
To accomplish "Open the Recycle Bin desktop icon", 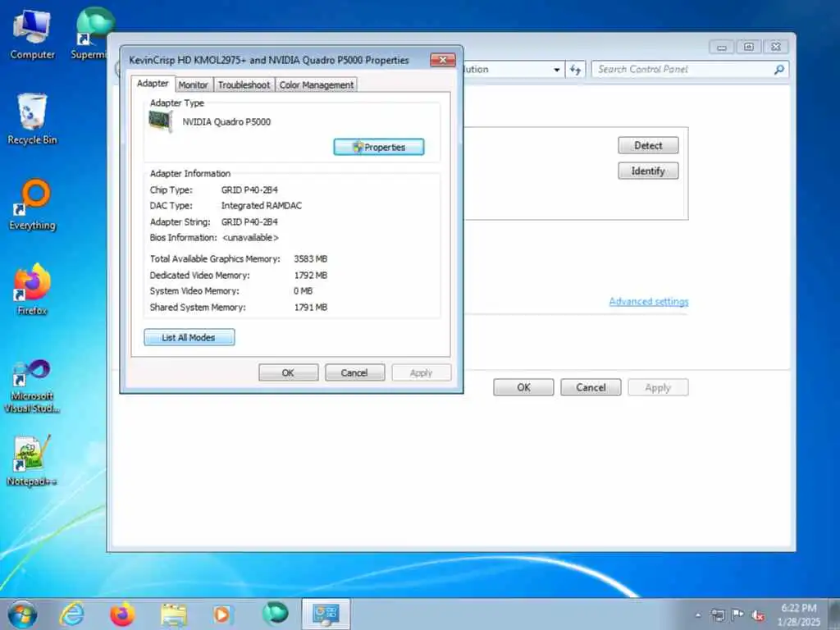I will coord(32,119).
